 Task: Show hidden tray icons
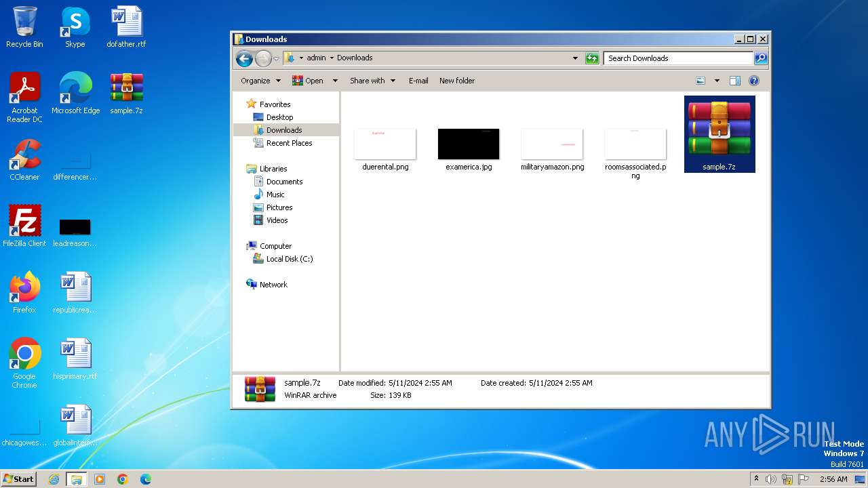(x=757, y=479)
